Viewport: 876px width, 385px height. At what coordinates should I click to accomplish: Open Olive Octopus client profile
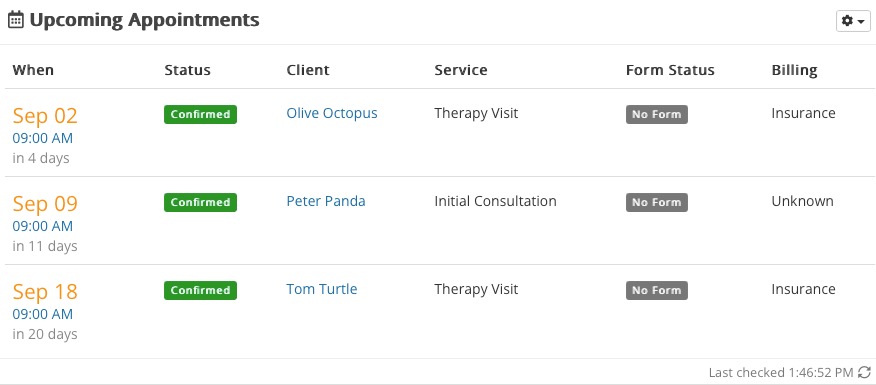[332, 113]
